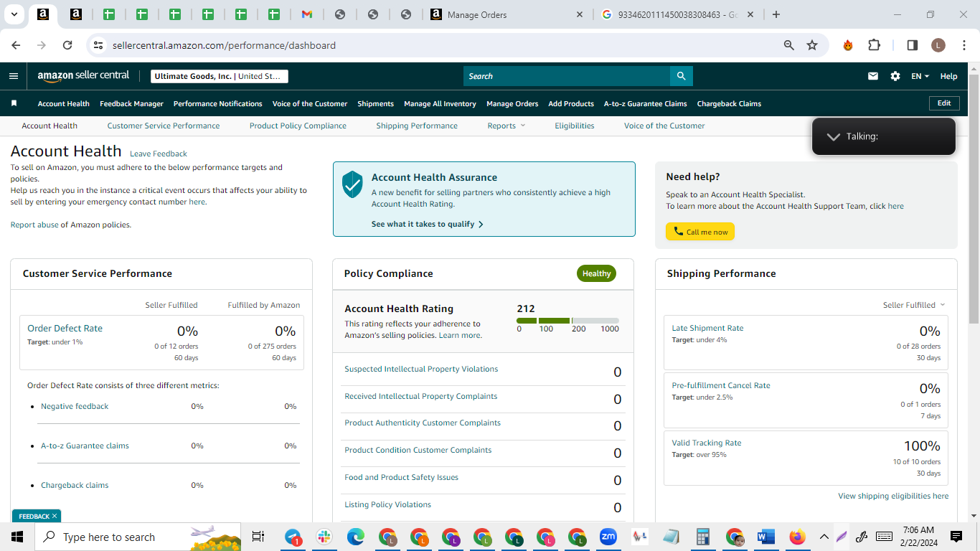Open Chrome's tab search chevron

click(14, 14)
